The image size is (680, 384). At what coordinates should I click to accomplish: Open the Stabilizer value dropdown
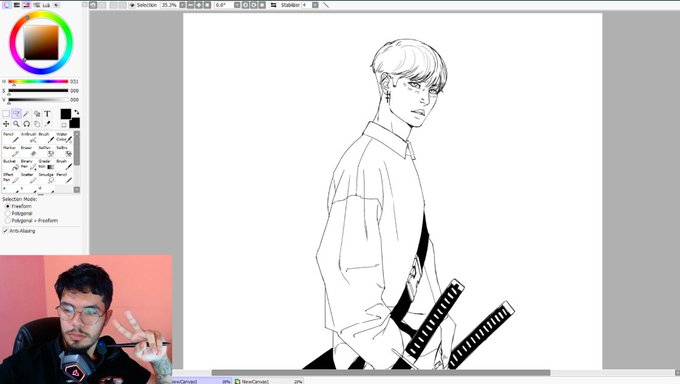coord(315,5)
